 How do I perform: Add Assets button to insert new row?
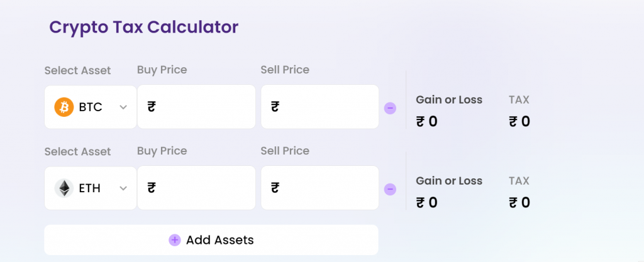click(211, 240)
